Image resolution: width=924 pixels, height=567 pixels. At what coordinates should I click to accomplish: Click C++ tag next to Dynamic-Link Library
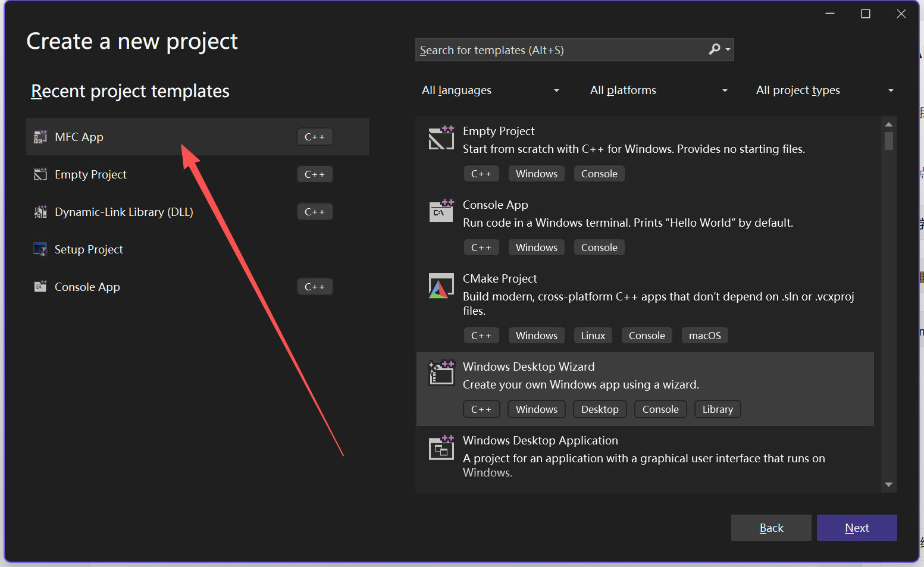[x=315, y=212]
